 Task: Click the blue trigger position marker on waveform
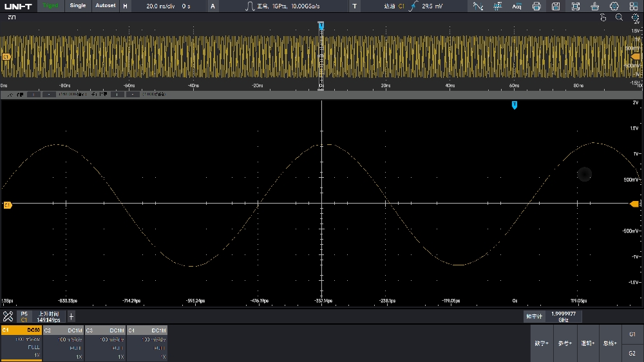pyautogui.click(x=514, y=104)
